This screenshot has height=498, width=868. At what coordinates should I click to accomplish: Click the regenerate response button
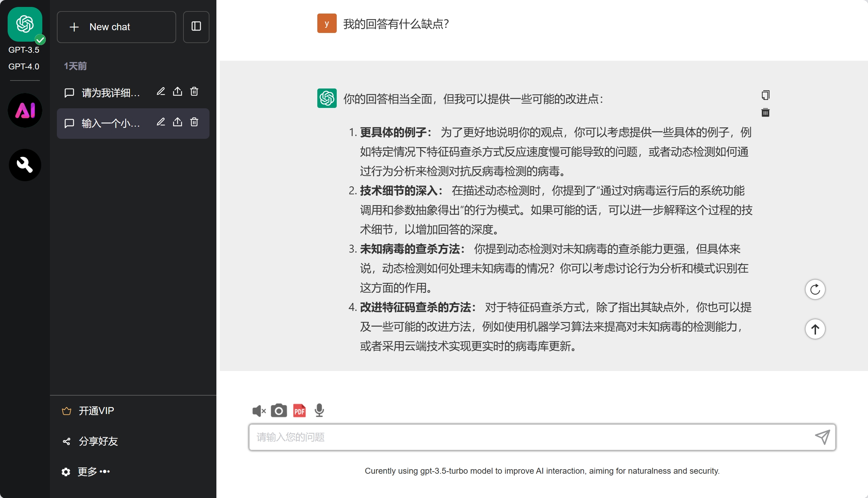(815, 289)
